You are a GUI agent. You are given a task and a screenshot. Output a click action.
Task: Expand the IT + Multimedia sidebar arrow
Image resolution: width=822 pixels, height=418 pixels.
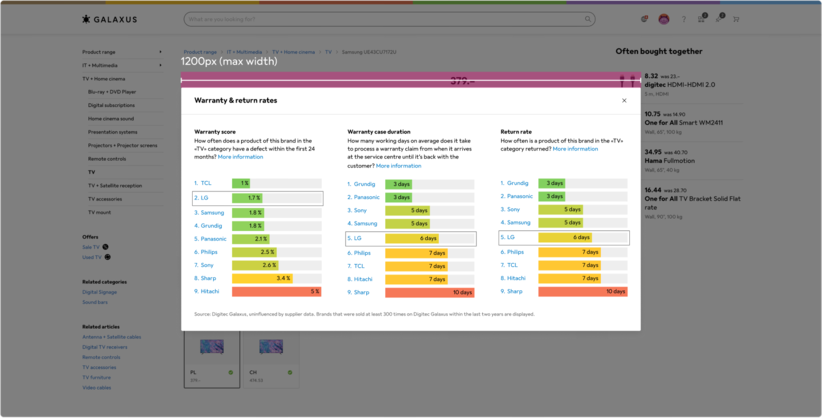[160, 65]
